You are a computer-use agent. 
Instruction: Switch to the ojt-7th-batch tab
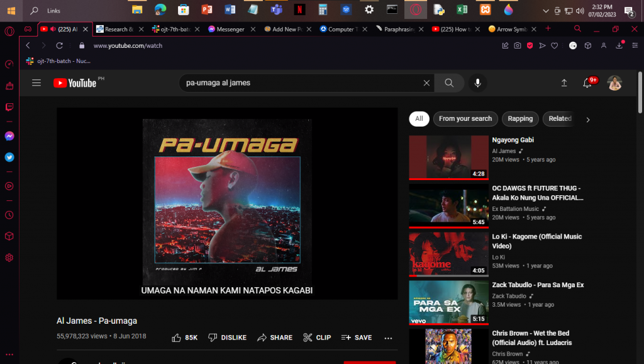click(175, 29)
